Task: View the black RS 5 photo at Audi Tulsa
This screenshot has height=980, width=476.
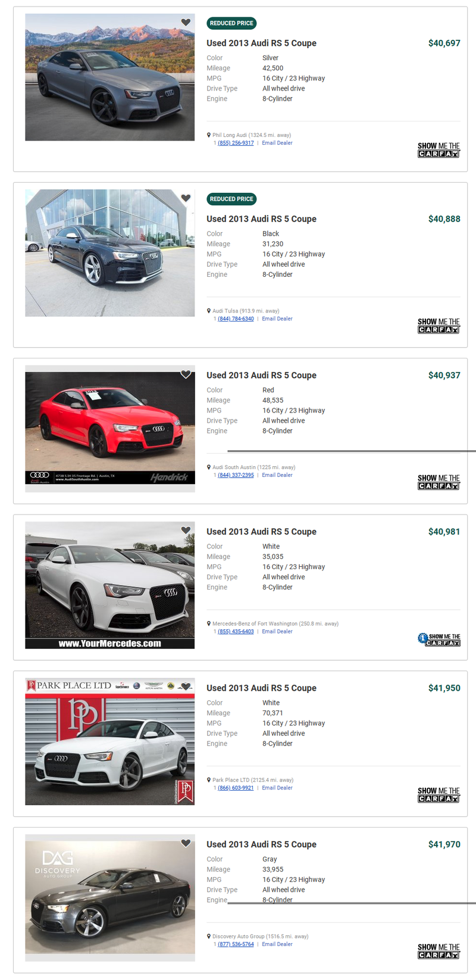Action: [109, 253]
